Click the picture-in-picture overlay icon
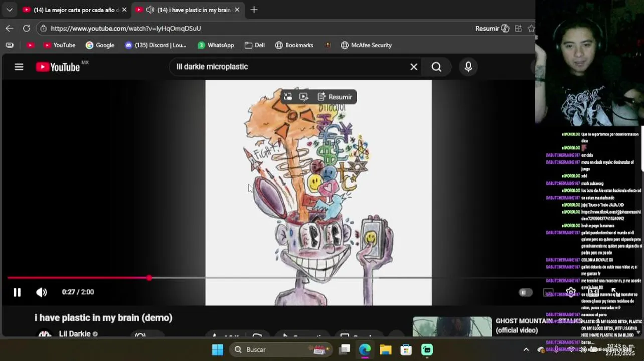 tap(288, 97)
